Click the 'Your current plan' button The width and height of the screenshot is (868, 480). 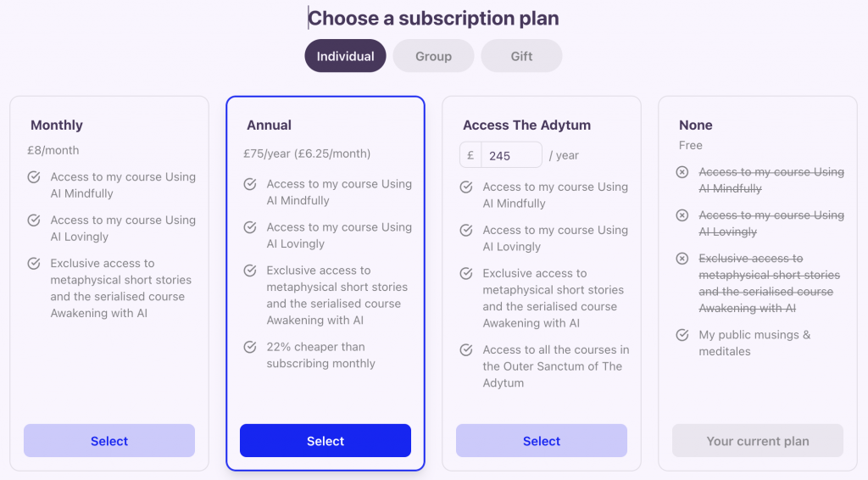(758, 441)
